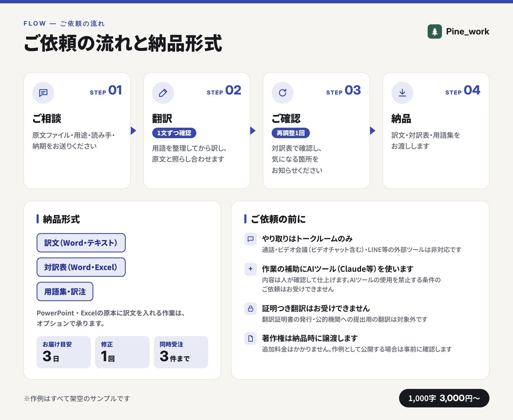Select the 用語集・訳注 format button

click(x=65, y=291)
